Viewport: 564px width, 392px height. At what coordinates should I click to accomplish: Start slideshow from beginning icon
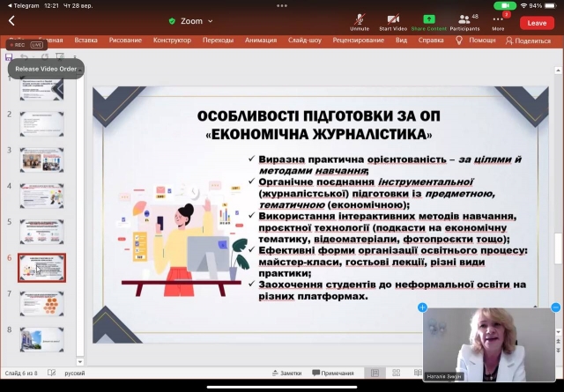click(60, 57)
